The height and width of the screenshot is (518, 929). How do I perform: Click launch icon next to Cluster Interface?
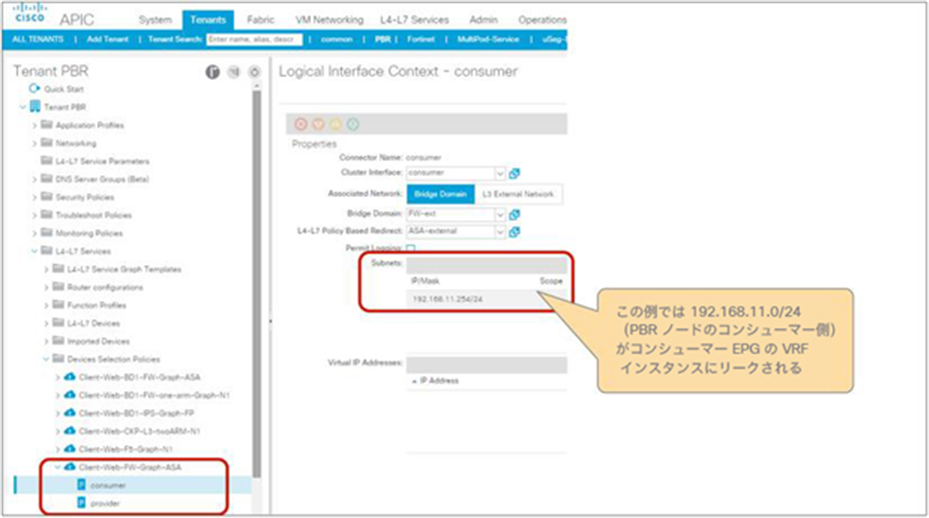pos(514,173)
